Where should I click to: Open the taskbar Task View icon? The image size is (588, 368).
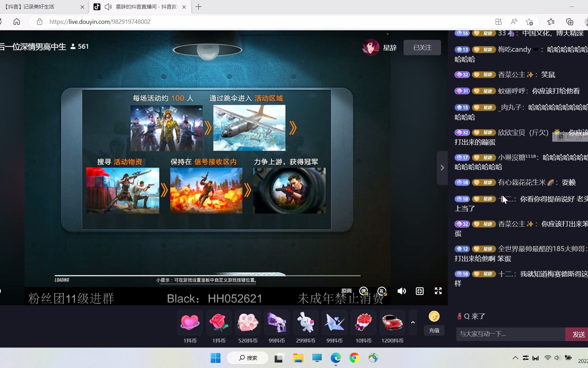click(x=279, y=358)
